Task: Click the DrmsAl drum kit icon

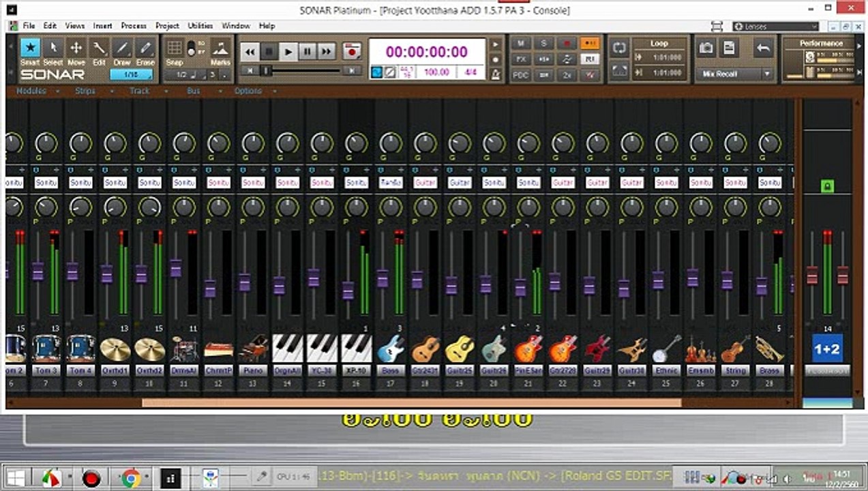Action: [x=184, y=348]
